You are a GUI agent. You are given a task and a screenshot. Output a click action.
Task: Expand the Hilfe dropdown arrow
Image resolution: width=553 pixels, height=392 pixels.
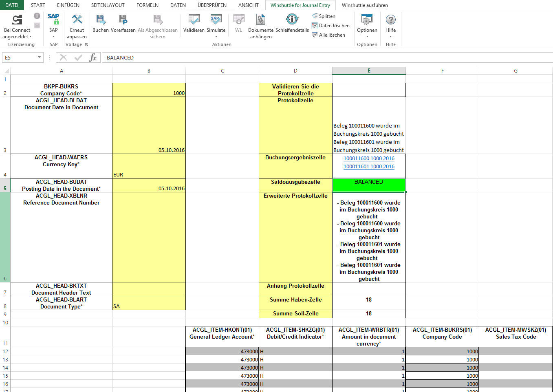point(391,37)
